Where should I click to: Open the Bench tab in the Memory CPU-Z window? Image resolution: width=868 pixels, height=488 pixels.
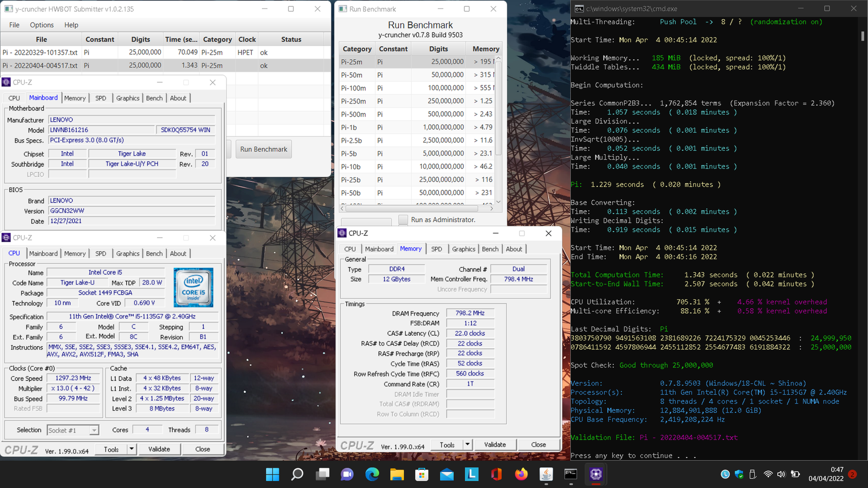click(490, 249)
